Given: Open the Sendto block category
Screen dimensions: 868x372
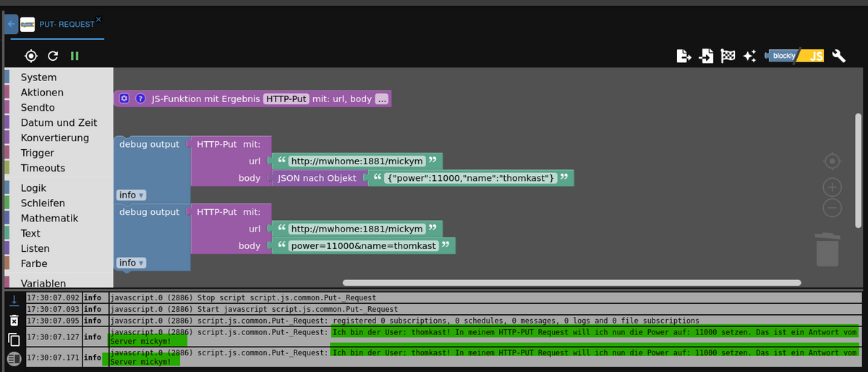Looking at the screenshot, I should 38,108.
